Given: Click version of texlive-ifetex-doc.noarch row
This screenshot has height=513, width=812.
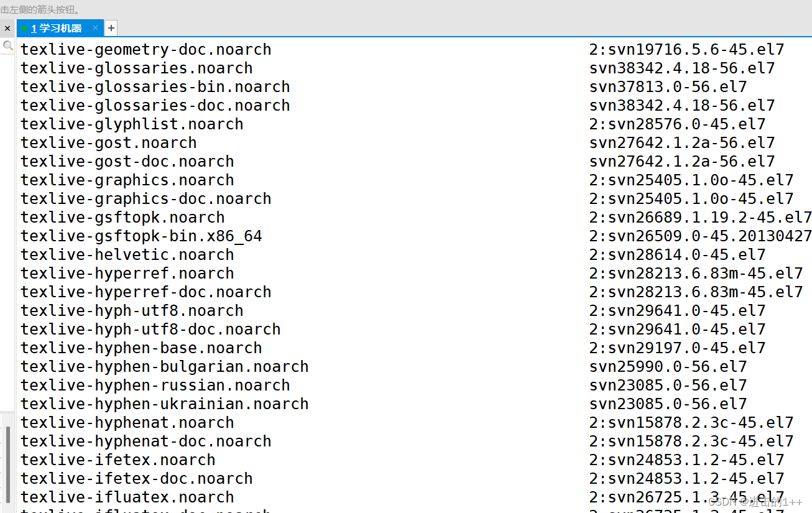Looking at the screenshot, I should pos(687,479).
